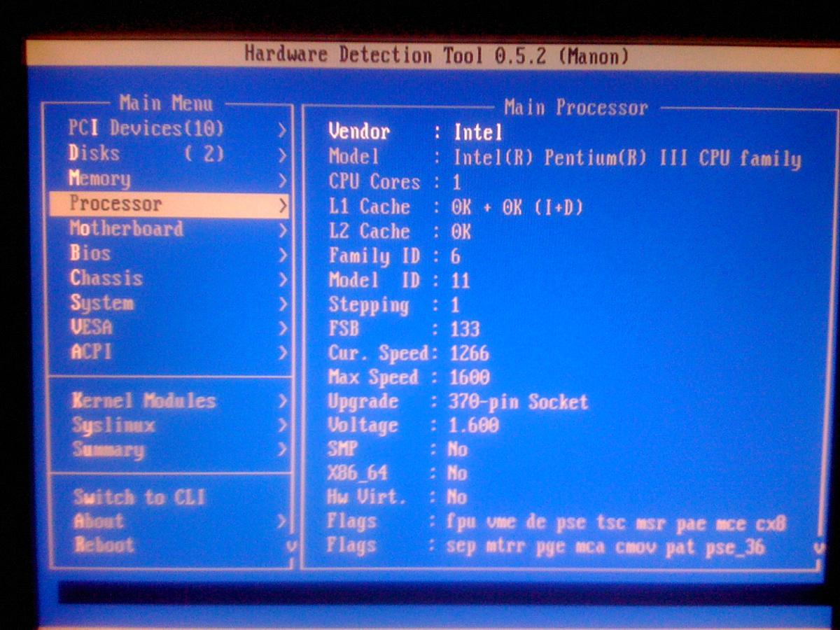Open the System menu entry

(x=102, y=303)
